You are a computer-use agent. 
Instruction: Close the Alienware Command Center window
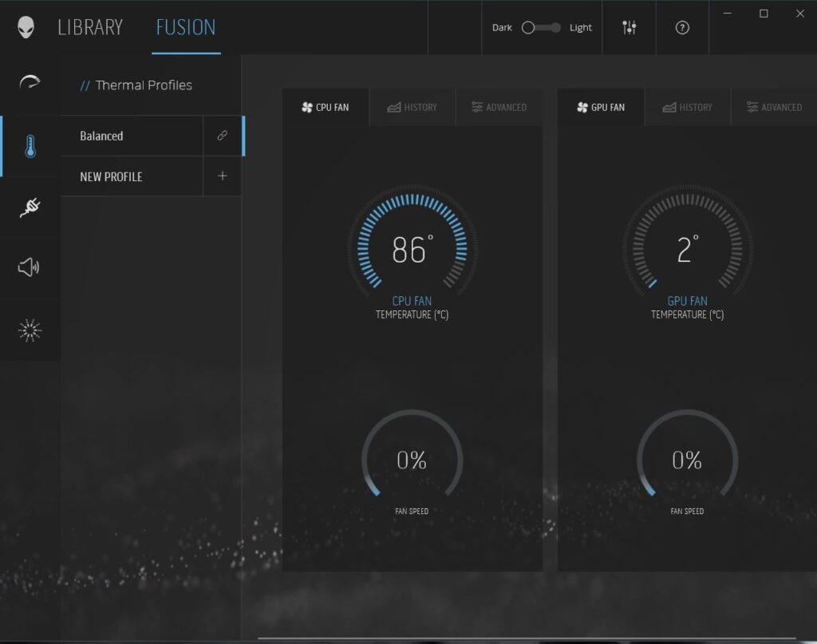coord(799,14)
